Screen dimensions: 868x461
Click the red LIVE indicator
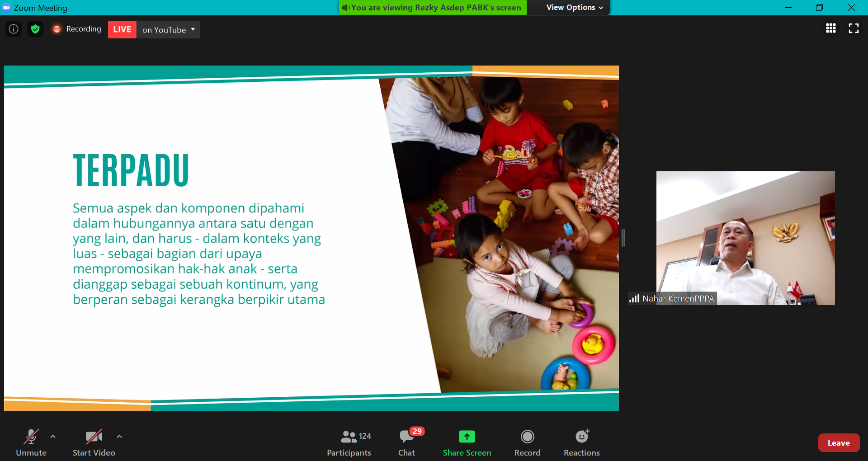[122, 30]
